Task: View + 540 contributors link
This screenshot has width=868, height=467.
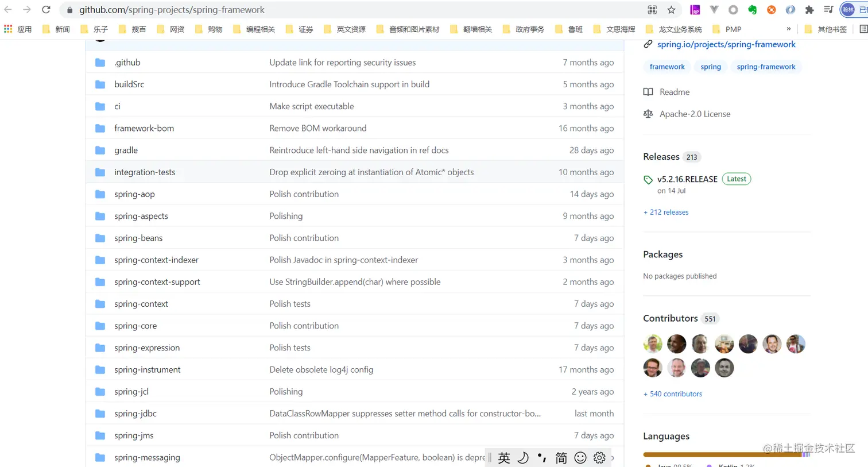Action: click(673, 394)
